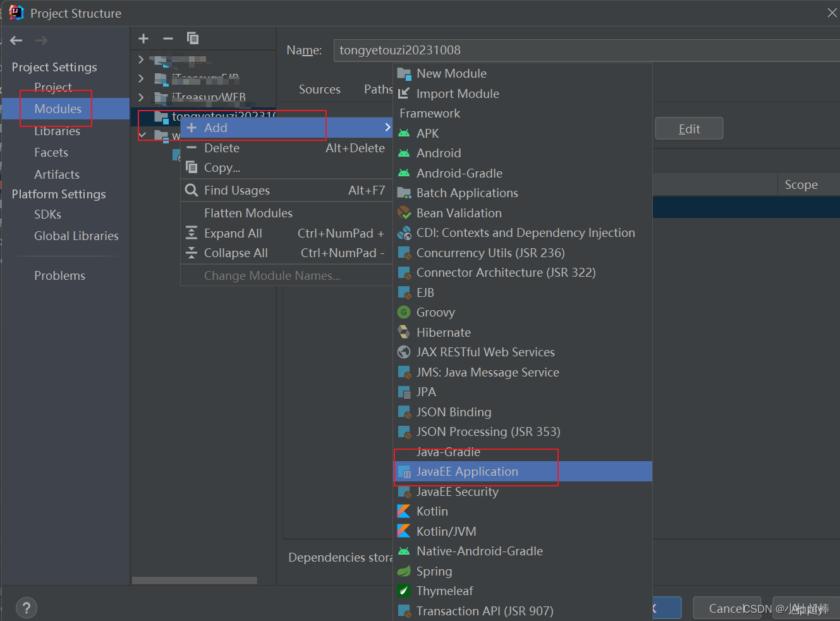Expand the first module tree node

141,59
